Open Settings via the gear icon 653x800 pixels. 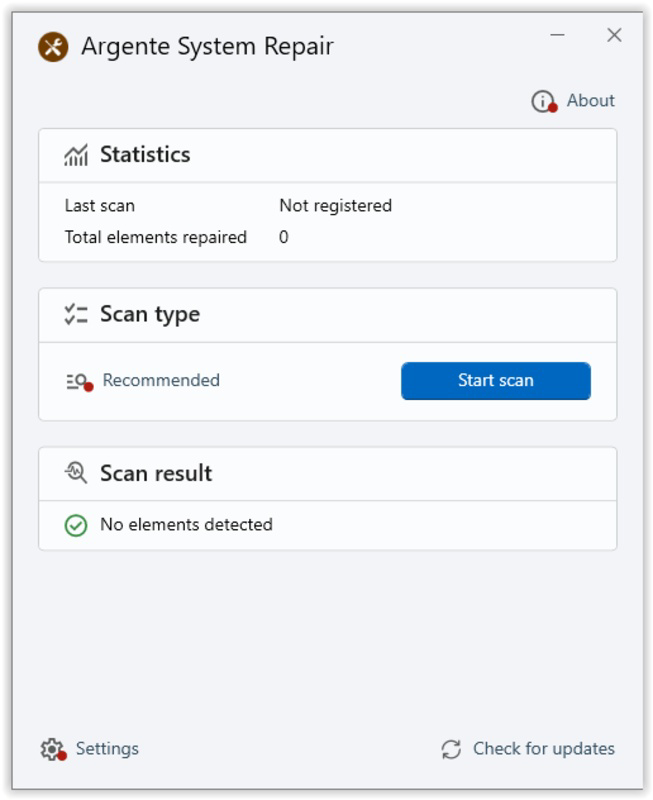pyautogui.click(x=54, y=749)
